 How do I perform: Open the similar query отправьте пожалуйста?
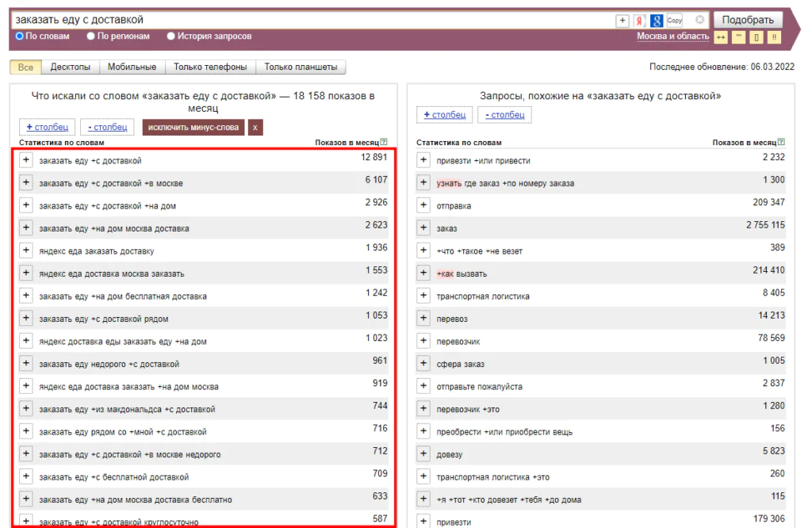click(x=480, y=387)
